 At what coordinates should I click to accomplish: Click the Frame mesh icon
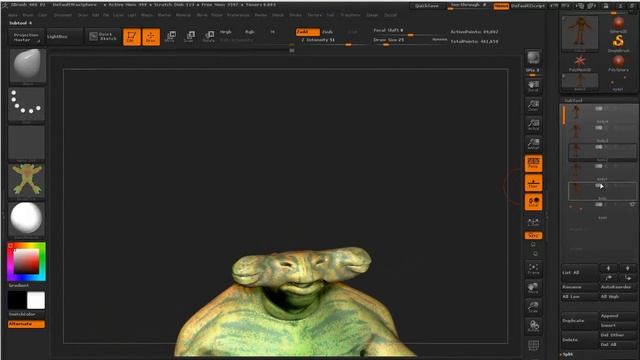point(533,269)
